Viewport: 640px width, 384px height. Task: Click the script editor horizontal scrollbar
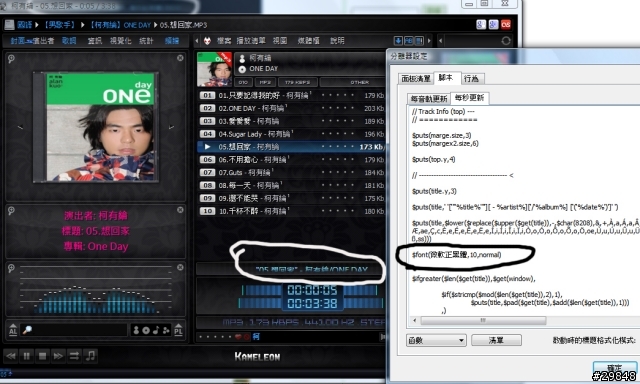tap(483, 320)
